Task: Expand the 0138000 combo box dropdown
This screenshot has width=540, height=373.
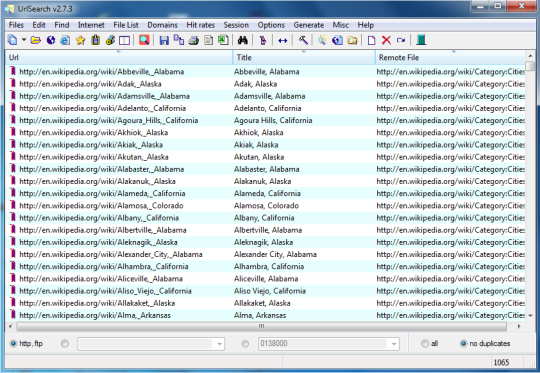Action: pos(394,344)
